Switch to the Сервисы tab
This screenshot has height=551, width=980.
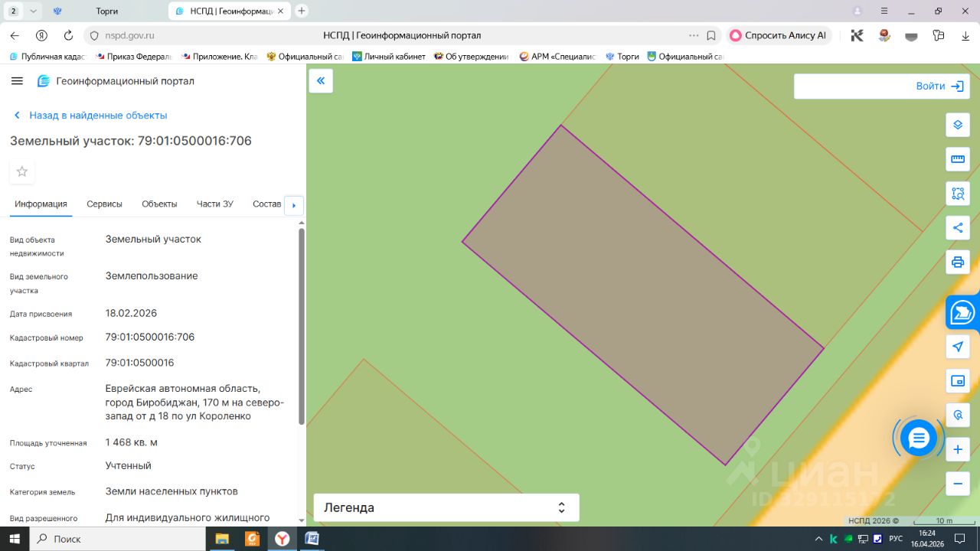click(x=104, y=204)
